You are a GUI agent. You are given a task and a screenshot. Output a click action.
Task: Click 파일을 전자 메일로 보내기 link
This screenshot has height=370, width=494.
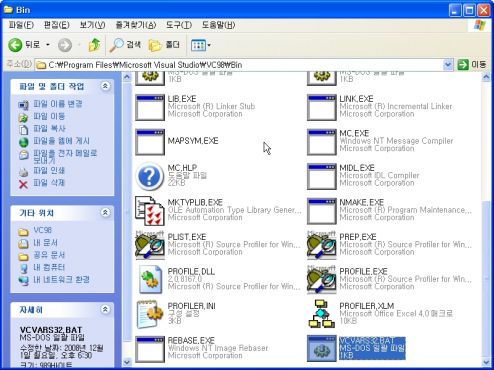click(65, 157)
